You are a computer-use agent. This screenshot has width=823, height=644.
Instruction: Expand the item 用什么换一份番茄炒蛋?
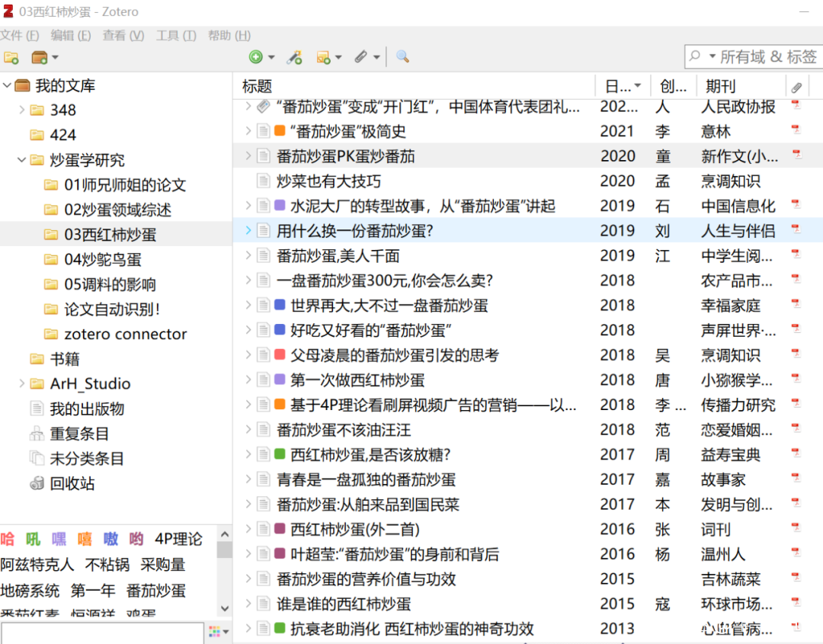click(x=248, y=230)
